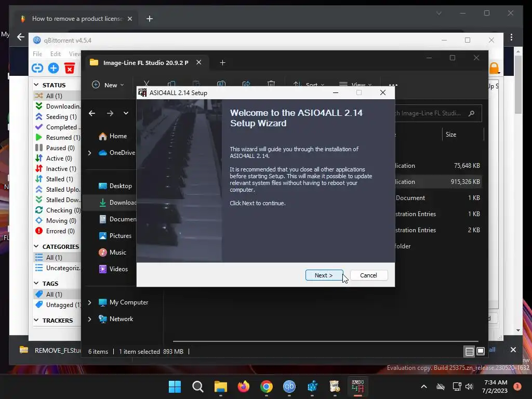Open See more ellipsis in Explorer toolbar
Image resolution: width=532 pixels, height=399 pixels.
[393, 85]
